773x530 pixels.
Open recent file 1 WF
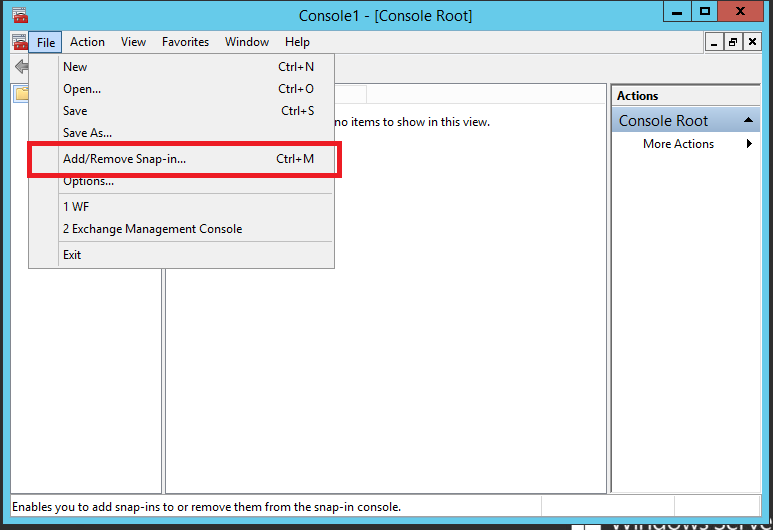(76, 207)
